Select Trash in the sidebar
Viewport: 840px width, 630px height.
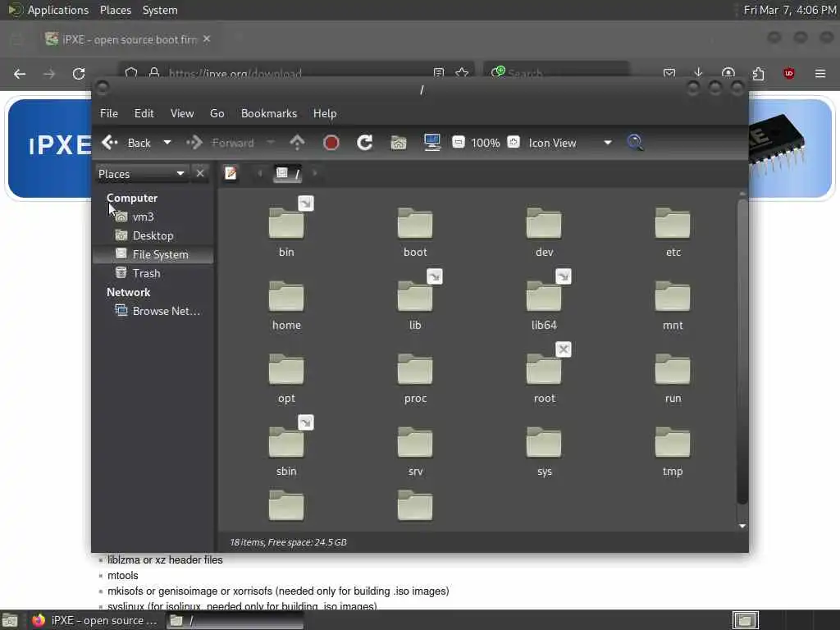(146, 273)
